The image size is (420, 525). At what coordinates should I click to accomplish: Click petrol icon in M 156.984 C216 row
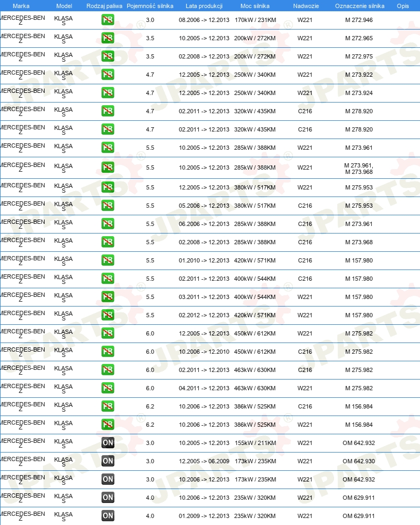(x=108, y=406)
